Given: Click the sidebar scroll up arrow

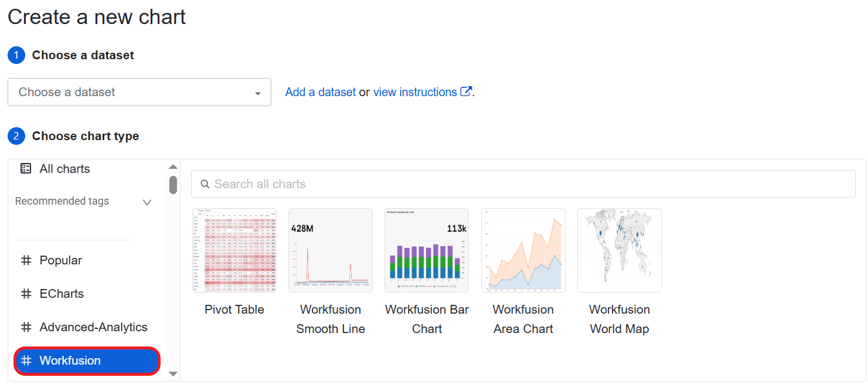Looking at the screenshot, I should pyautogui.click(x=173, y=167).
